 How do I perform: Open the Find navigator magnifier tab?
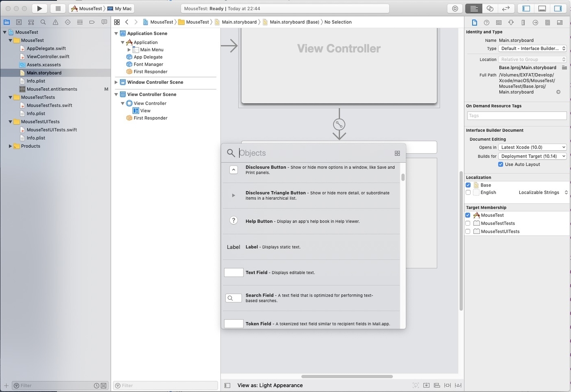(43, 22)
